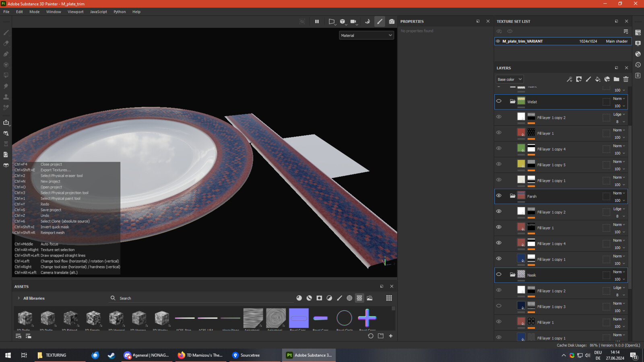The height and width of the screenshot is (362, 644).
Task: Click the Main shader link
Action: (617, 41)
